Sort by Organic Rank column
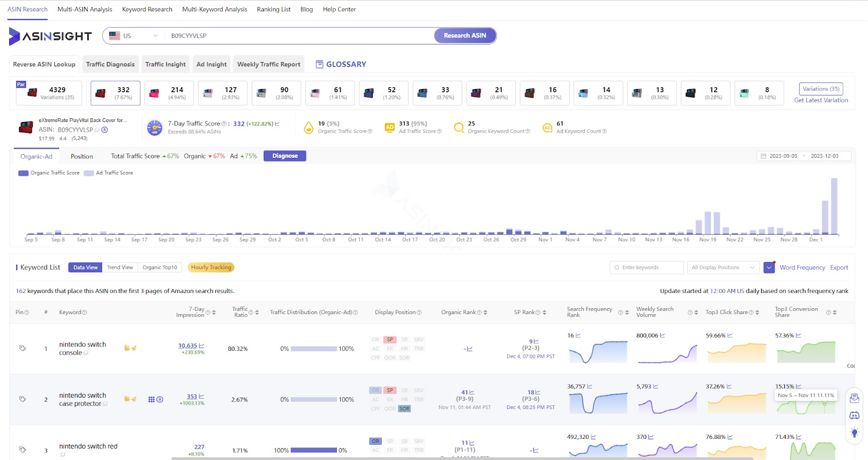The width and height of the screenshot is (868, 460). [x=485, y=312]
